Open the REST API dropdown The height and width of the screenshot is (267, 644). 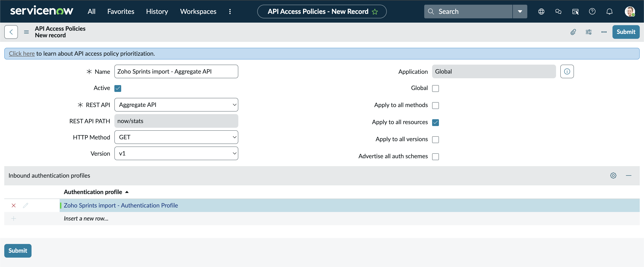[x=176, y=105]
